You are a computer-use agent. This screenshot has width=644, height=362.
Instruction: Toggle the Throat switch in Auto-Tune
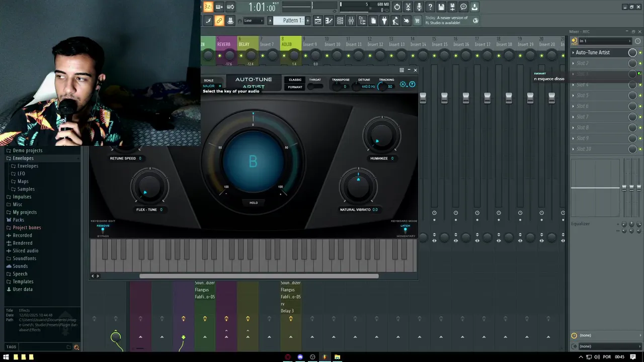click(x=315, y=86)
